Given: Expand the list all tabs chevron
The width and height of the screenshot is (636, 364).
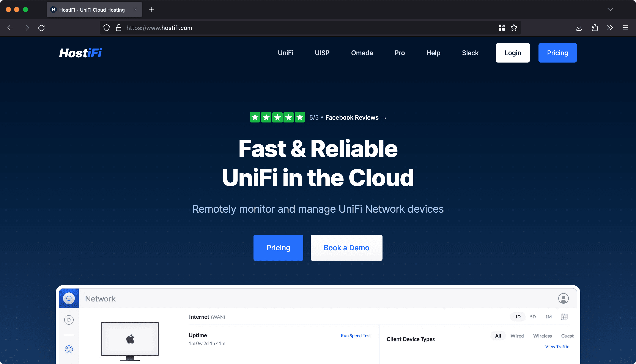Looking at the screenshot, I should 610,9.
